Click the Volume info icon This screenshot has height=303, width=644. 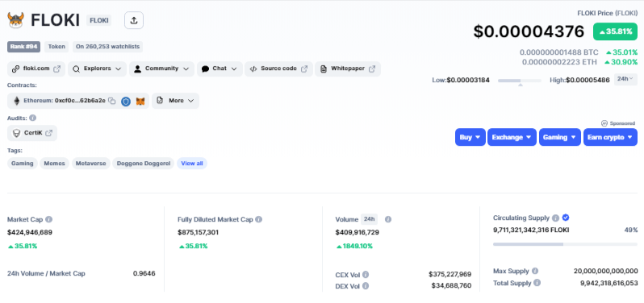388,219
